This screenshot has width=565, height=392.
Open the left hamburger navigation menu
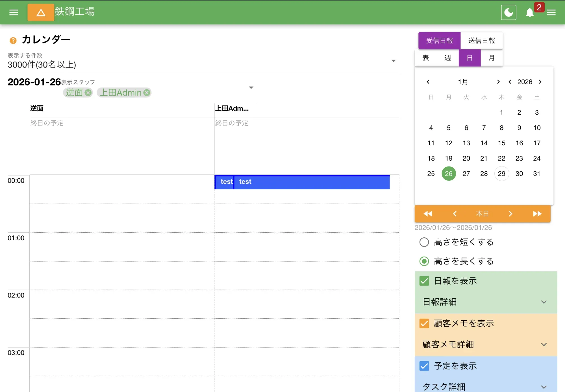pos(14,12)
